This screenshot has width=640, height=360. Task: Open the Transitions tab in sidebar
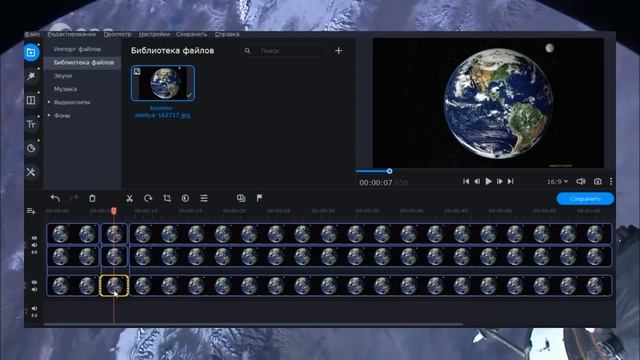tap(31, 100)
